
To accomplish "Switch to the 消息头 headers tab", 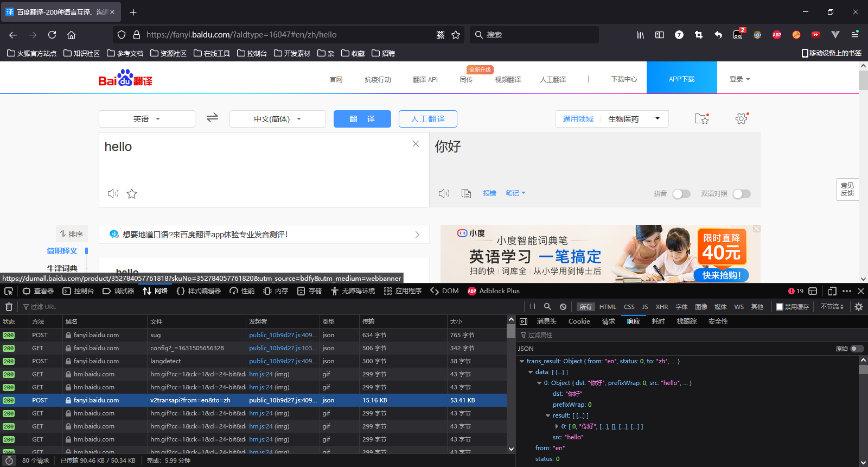I will pos(547,321).
